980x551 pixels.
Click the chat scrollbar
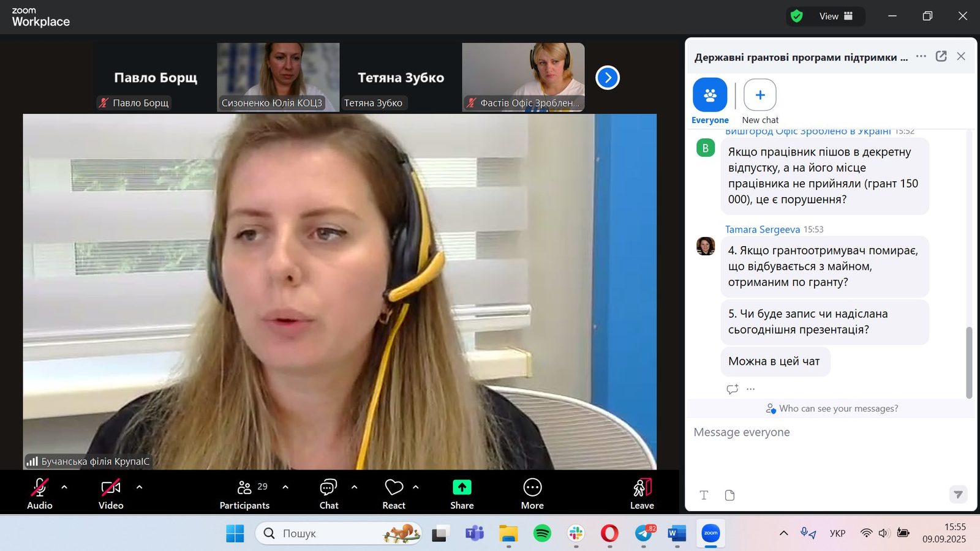coord(969,362)
